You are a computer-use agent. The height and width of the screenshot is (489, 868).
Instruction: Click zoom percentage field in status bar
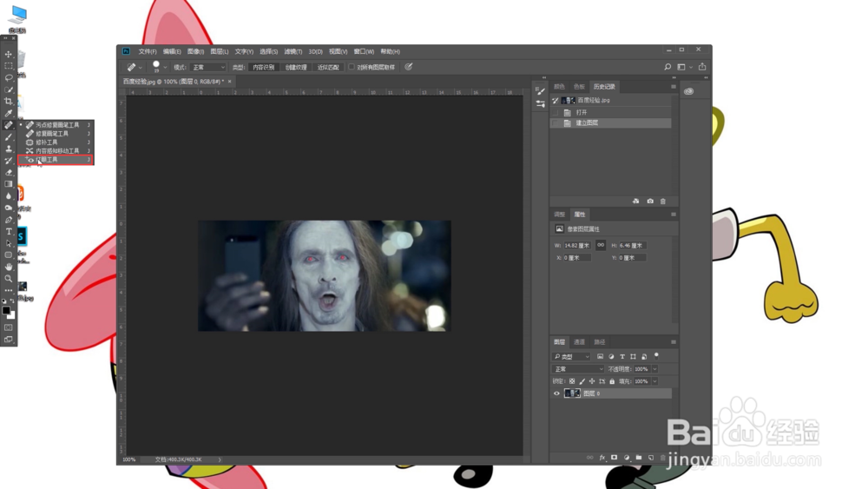tap(129, 459)
